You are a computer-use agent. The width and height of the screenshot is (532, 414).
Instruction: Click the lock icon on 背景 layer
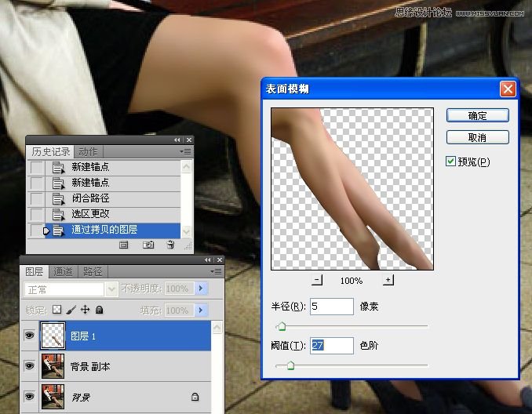click(195, 397)
